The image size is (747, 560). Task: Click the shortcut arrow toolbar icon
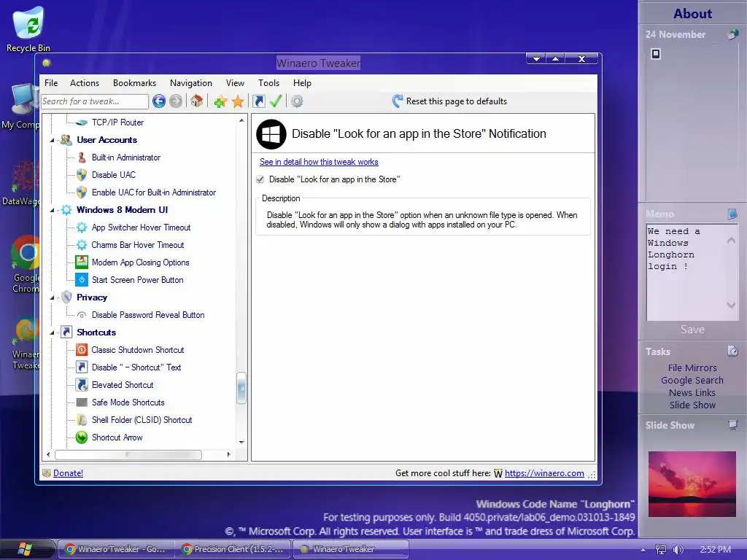click(259, 101)
